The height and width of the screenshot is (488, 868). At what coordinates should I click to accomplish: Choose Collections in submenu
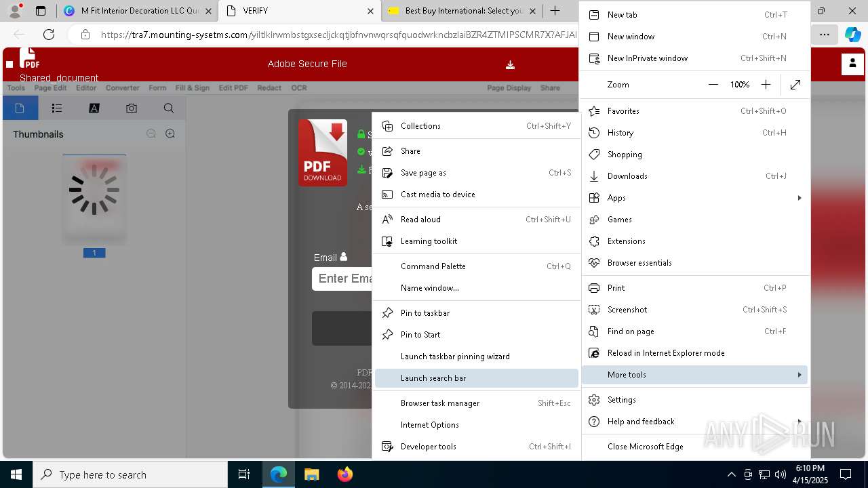(x=476, y=126)
